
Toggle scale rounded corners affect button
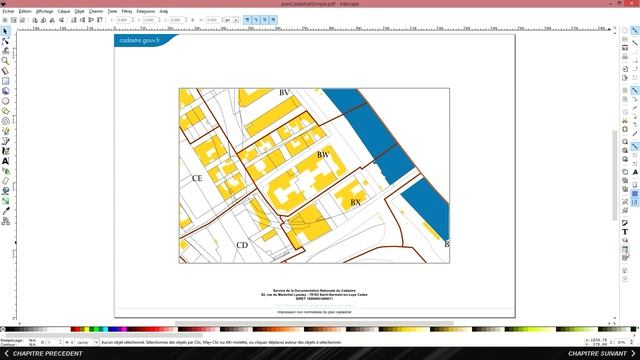(256, 20)
